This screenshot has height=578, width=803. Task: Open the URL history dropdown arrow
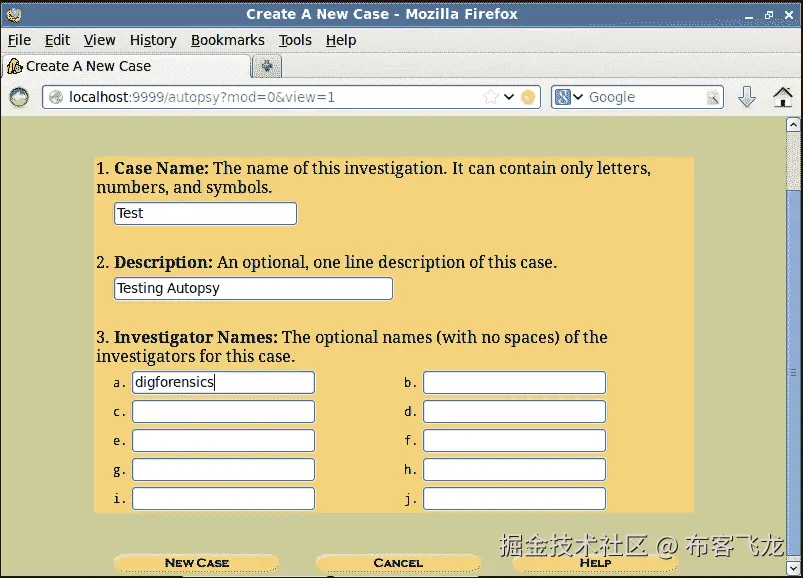click(x=509, y=97)
